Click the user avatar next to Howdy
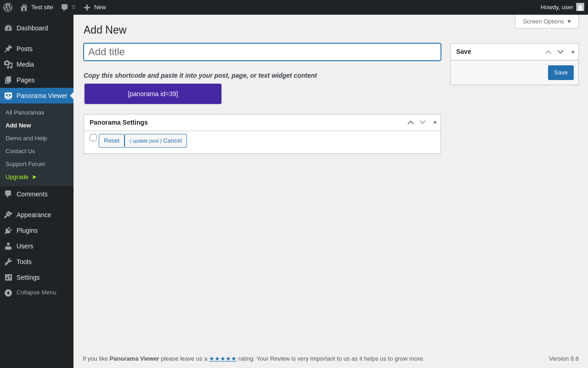 [x=580, y=7]
